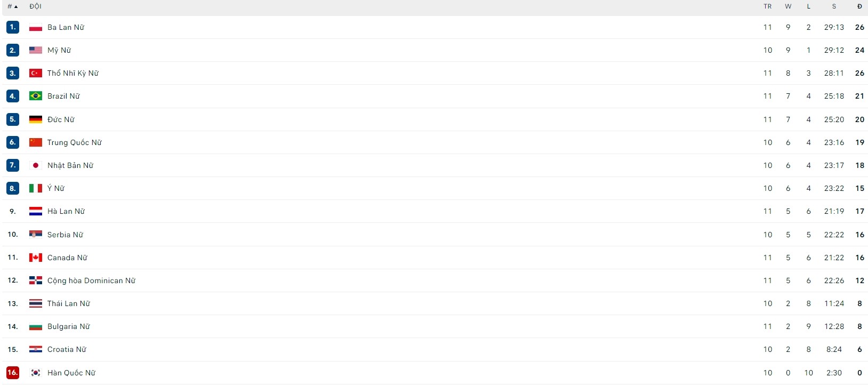868x385 pixels.
Task: Sort table by Đ points column
Action: point(859,6)
